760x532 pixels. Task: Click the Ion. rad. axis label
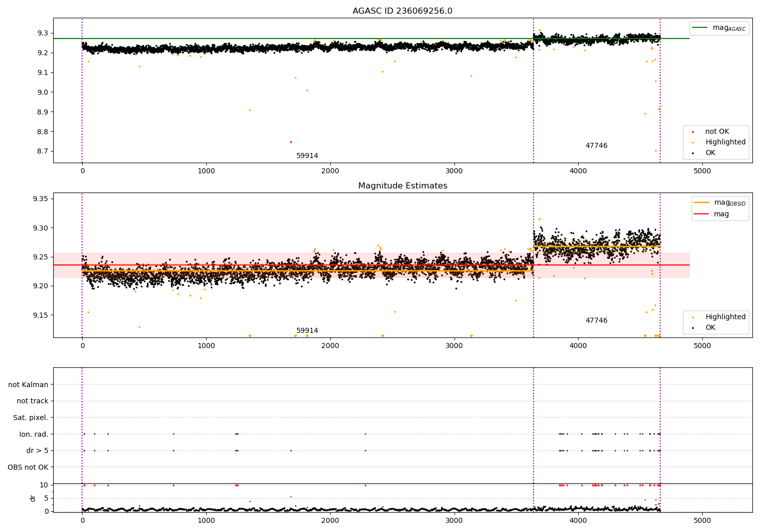[x=34, y=434]
